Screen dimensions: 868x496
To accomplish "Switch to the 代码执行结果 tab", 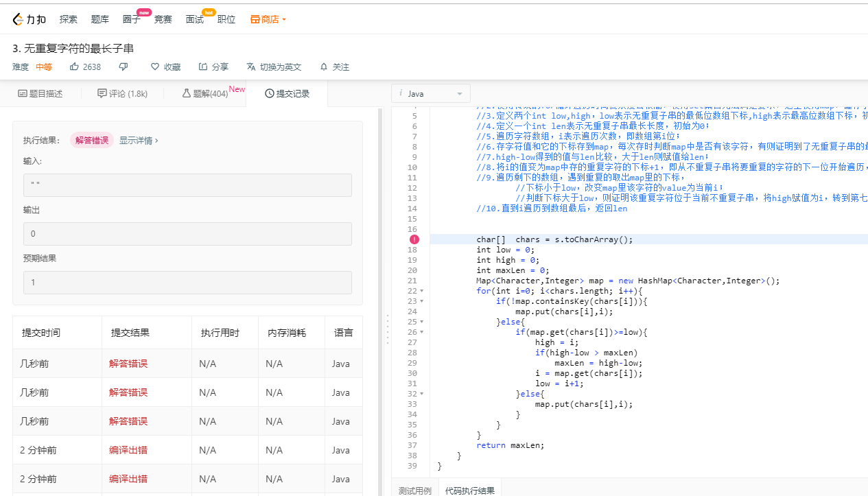I will tap(469, 490).
